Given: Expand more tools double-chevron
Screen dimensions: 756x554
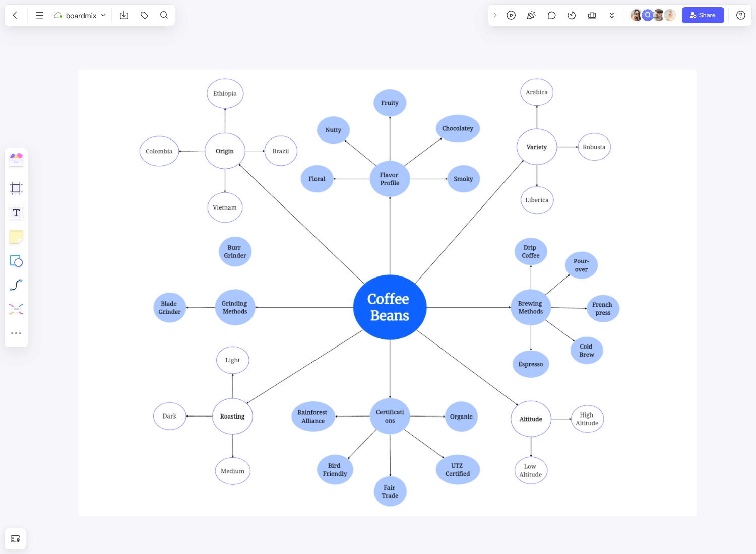Looking at the screenshot, I should (612, 15).
